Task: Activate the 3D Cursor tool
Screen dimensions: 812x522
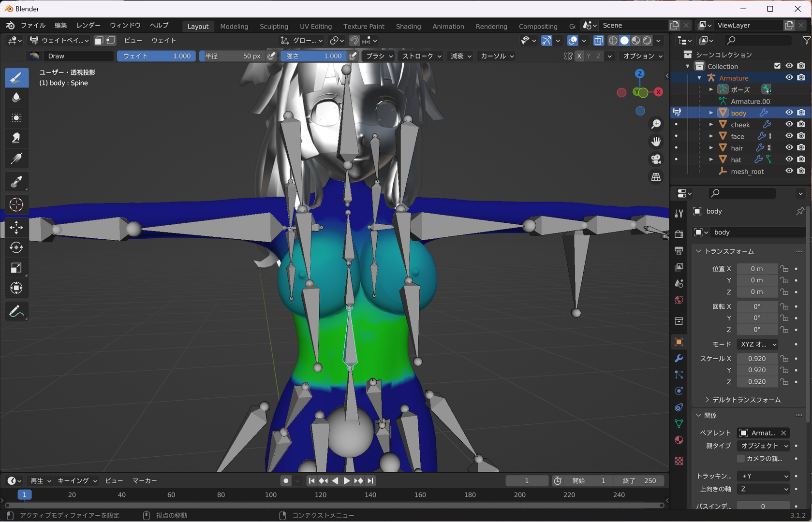Action: (x=16, y=205)
